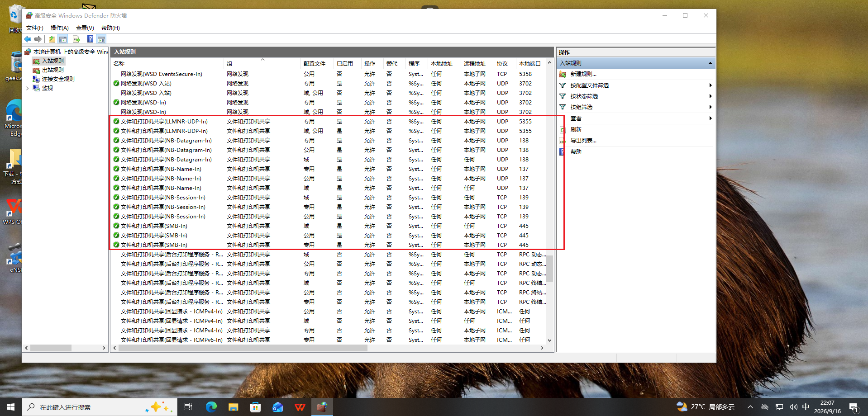868x416 pixels.
Task: Click 新建规则... in actions pane
Action: [583, 74]
